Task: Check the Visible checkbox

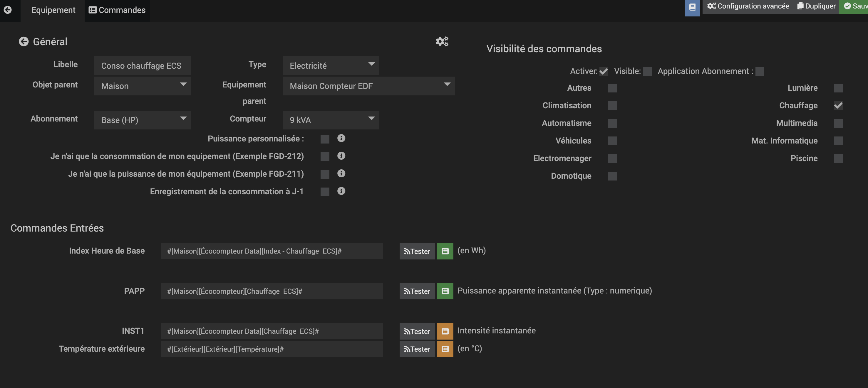Action: [x=647, y=71]
